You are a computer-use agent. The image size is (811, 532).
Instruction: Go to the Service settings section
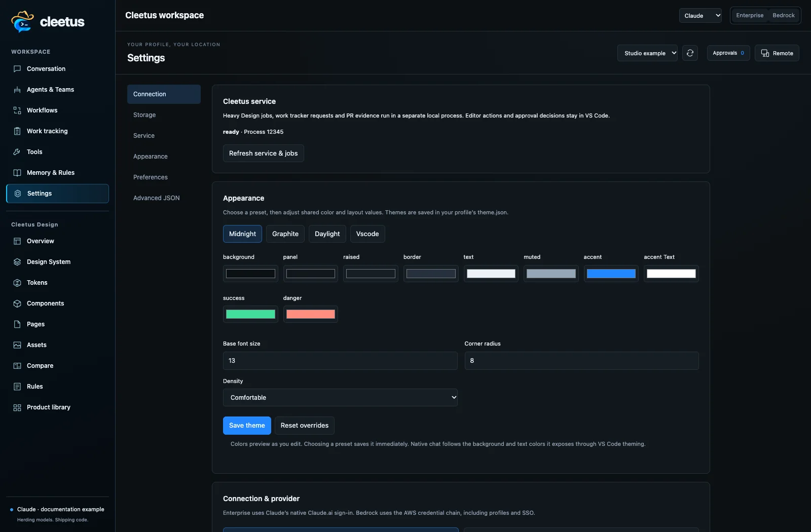click(x=164, y=136)
